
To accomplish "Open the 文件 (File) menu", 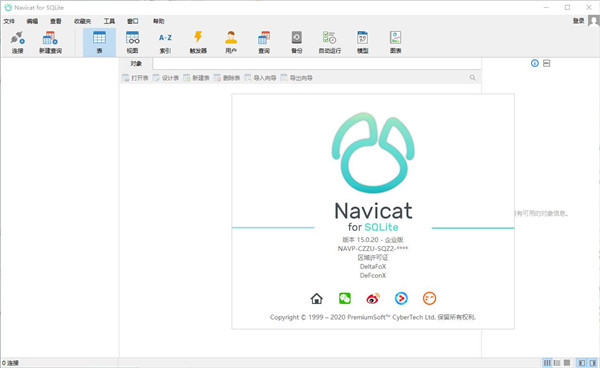I will (x=9, y=21).
